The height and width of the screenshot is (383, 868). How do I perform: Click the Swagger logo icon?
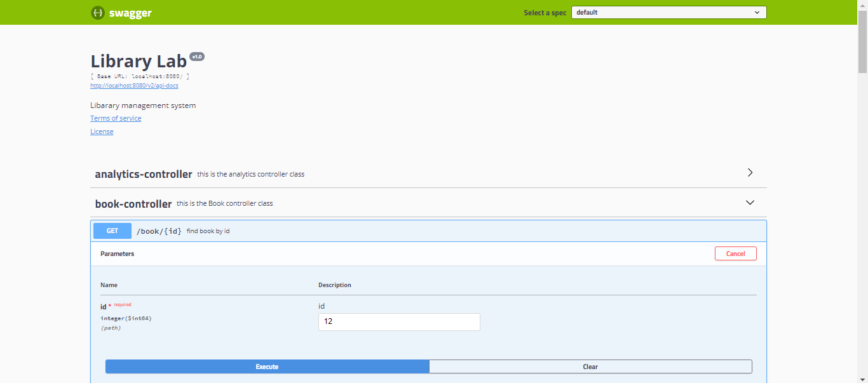97,12
